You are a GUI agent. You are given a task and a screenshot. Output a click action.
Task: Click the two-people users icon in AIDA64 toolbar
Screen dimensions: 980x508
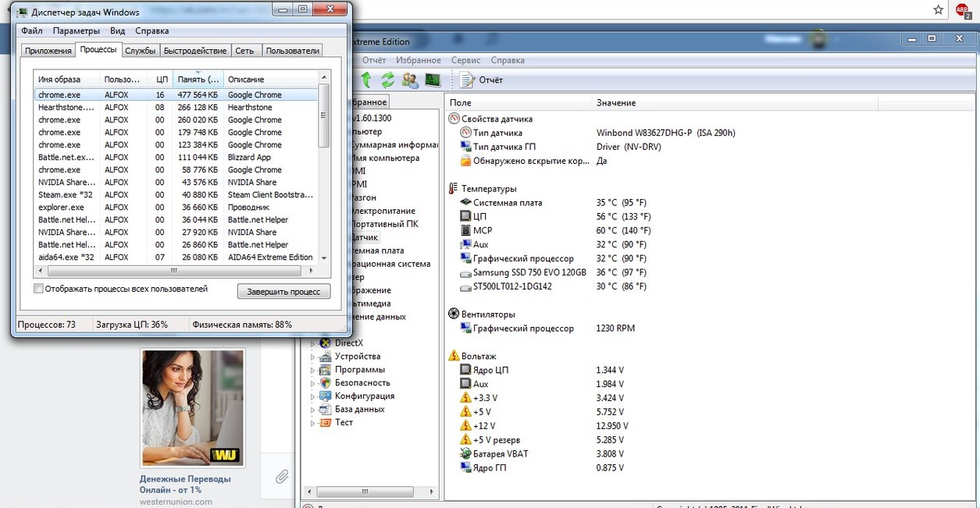[x=410, y=80]
